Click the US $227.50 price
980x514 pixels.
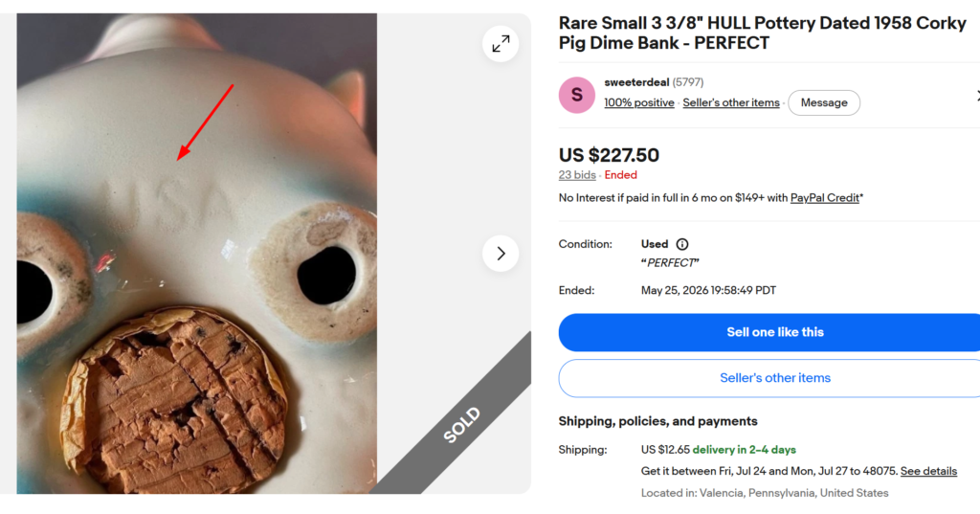(609, 155)
